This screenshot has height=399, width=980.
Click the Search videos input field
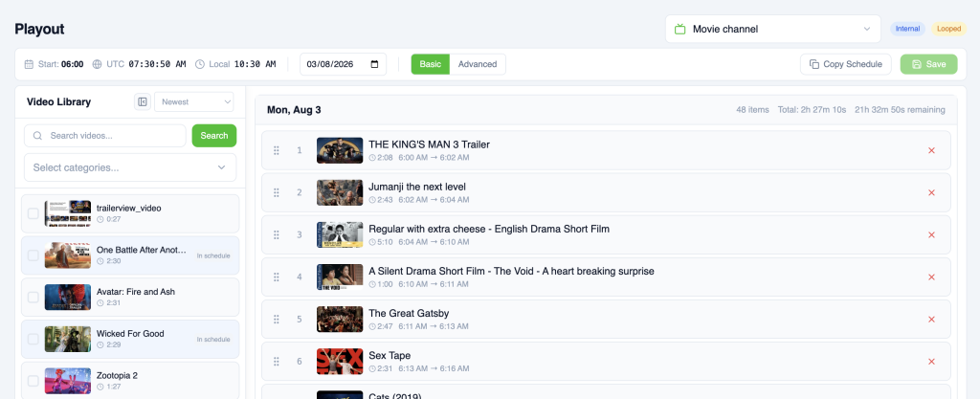click(105, 136)
